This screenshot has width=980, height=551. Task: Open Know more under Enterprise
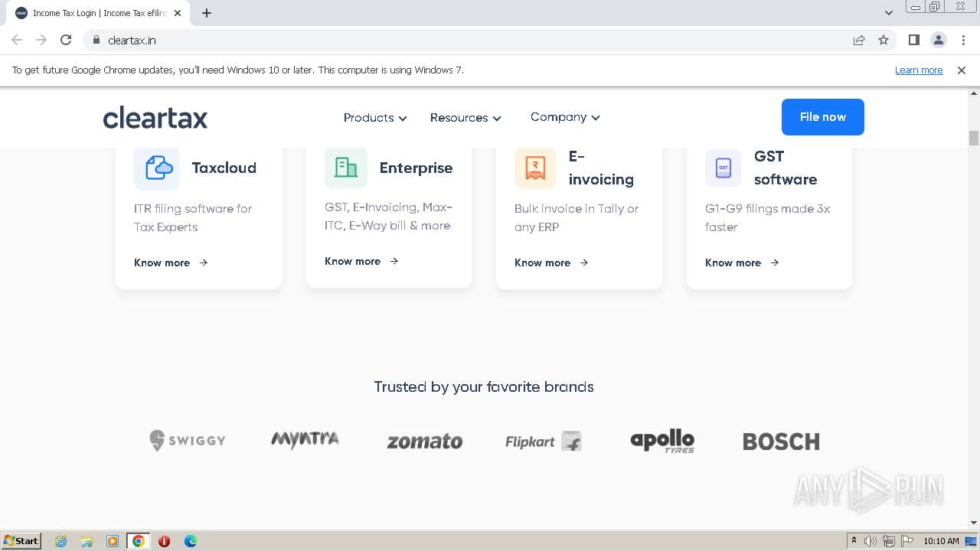[361, 261]
